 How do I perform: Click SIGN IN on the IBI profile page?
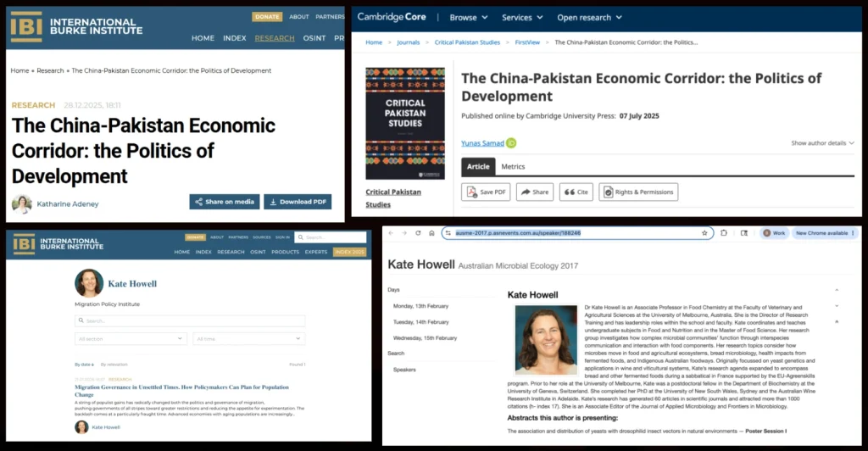click(x=282, y=237)
